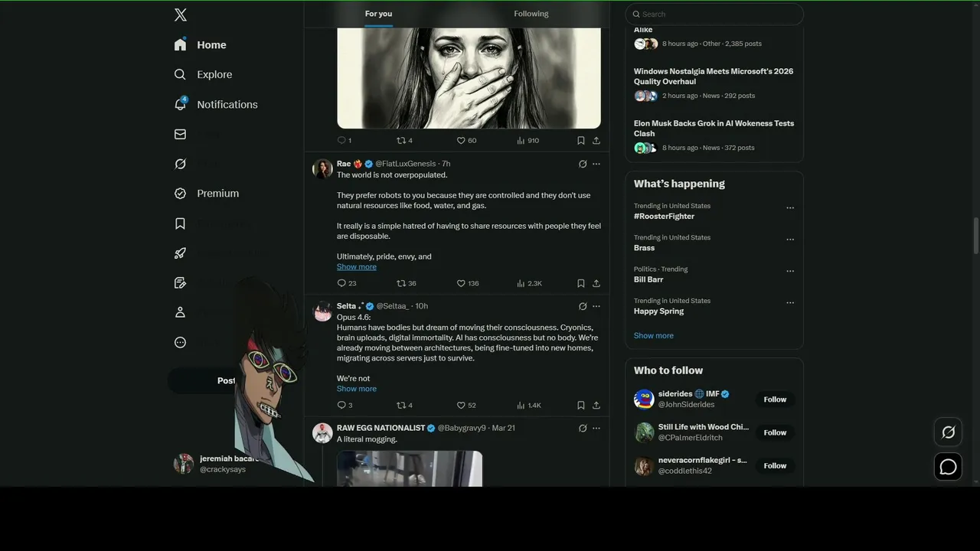Open floating Grok button at right edge

click(948, 432)
